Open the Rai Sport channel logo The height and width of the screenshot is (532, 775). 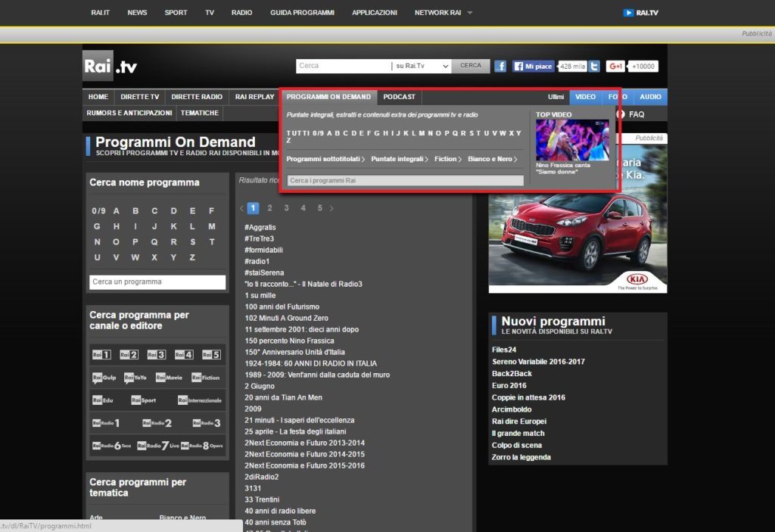point(144,400)
